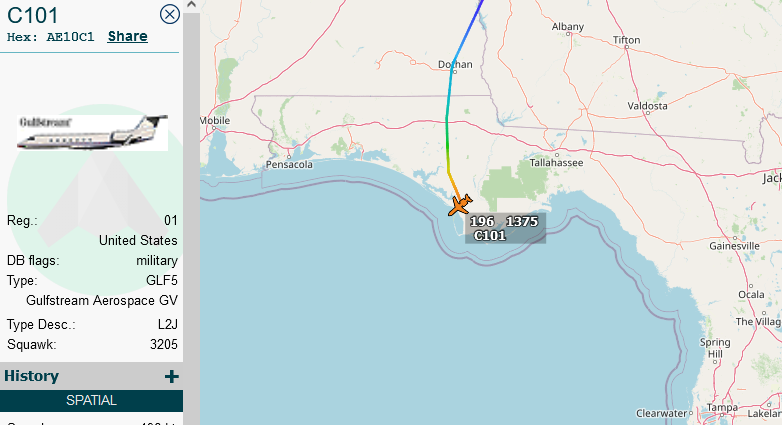Click the scroll-up arrow on sidebar scrollbar
The height and width of the screenshot is (425, 782).
tap(192, 5)
